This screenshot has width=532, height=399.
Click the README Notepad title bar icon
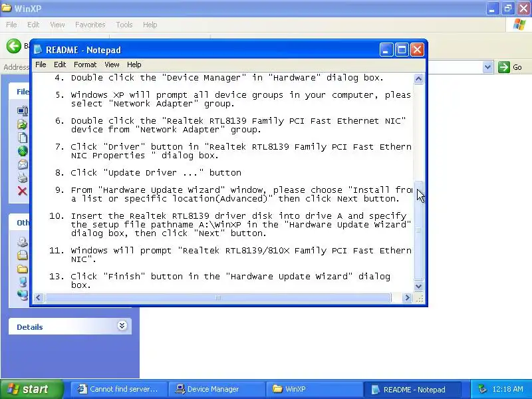click(38, 50)
